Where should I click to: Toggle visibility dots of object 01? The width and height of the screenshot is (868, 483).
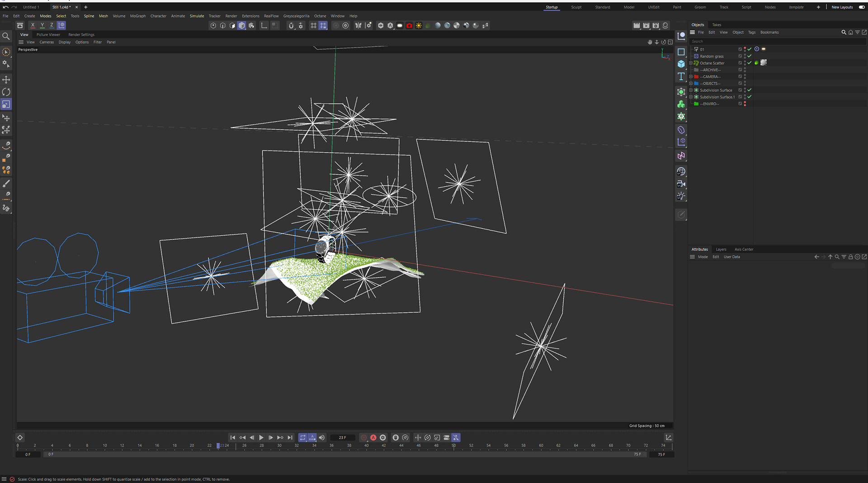coord(745,49)
